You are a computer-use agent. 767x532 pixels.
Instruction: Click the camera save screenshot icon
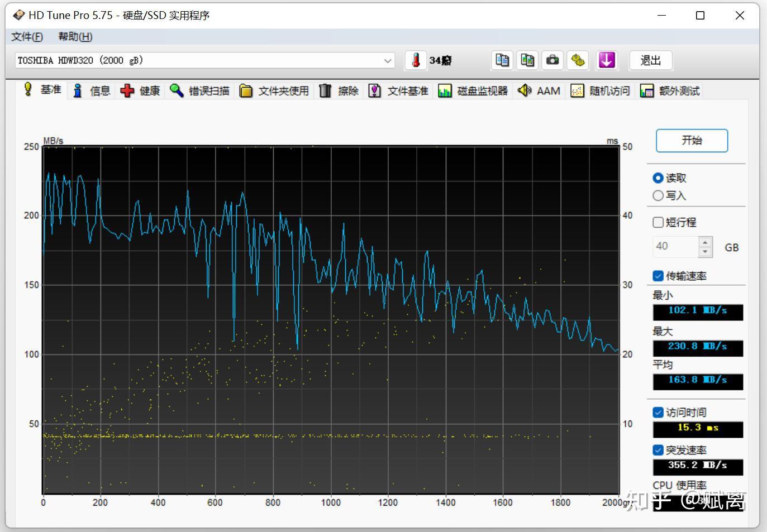[552, 60]
